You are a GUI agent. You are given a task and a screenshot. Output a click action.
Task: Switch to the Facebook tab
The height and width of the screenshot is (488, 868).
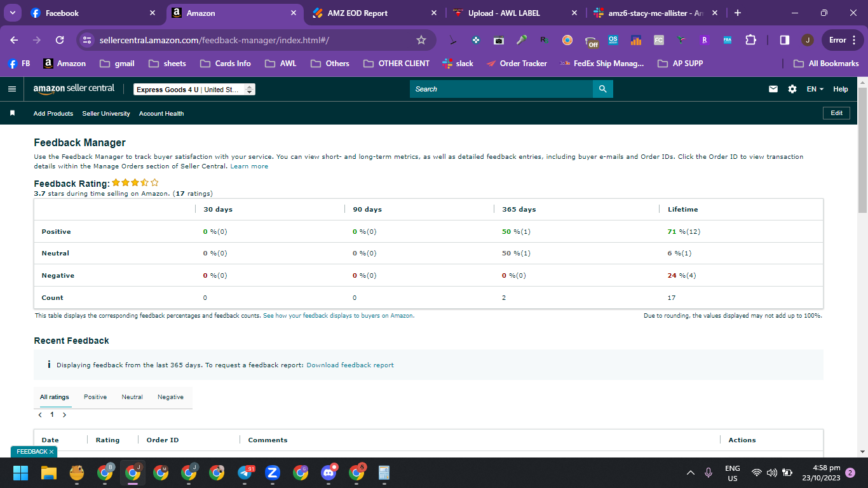[93, 13]
